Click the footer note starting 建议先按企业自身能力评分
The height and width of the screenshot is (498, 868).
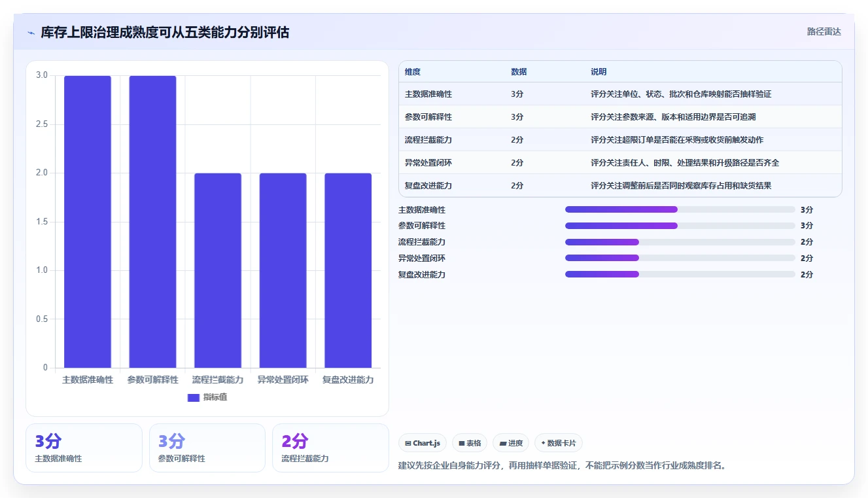pos(563,466)
